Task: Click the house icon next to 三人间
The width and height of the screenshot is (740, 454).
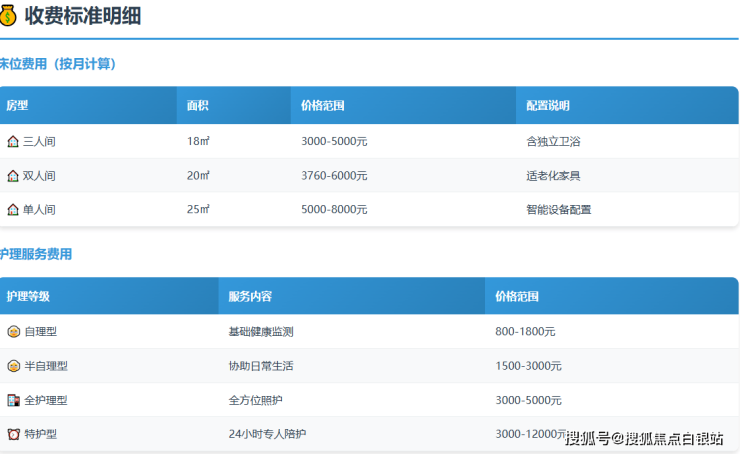Action: 13,142
